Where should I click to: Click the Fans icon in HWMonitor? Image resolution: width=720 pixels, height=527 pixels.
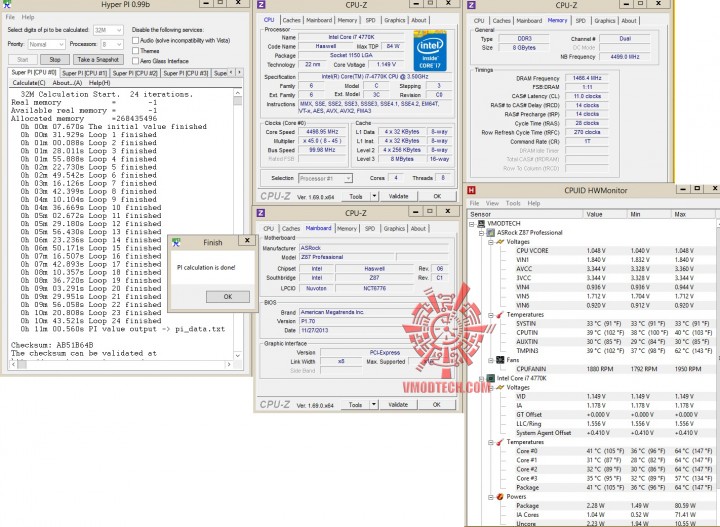500,360
